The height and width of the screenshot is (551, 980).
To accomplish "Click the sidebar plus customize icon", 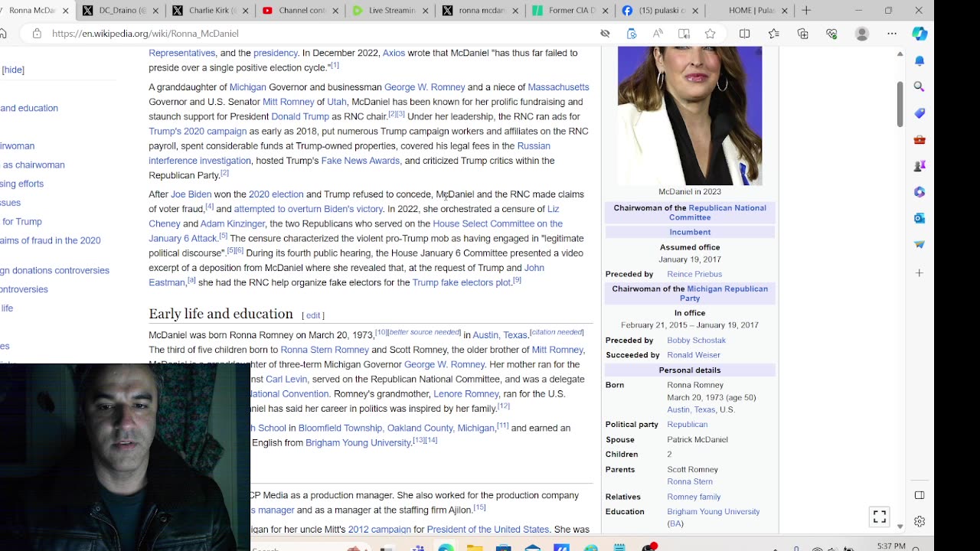I will [x=920, y=272].
